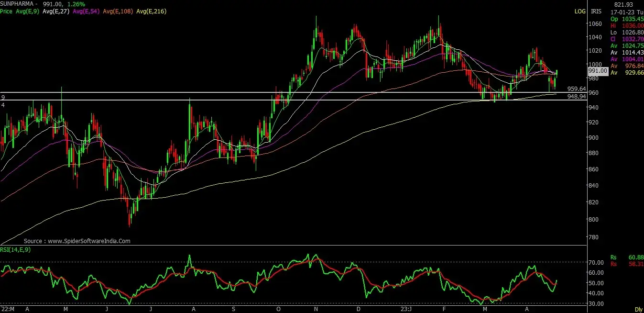Click the 1.26% change percentage
The image size is (644, 313).
pyautogui.click(x=76, y=3)
